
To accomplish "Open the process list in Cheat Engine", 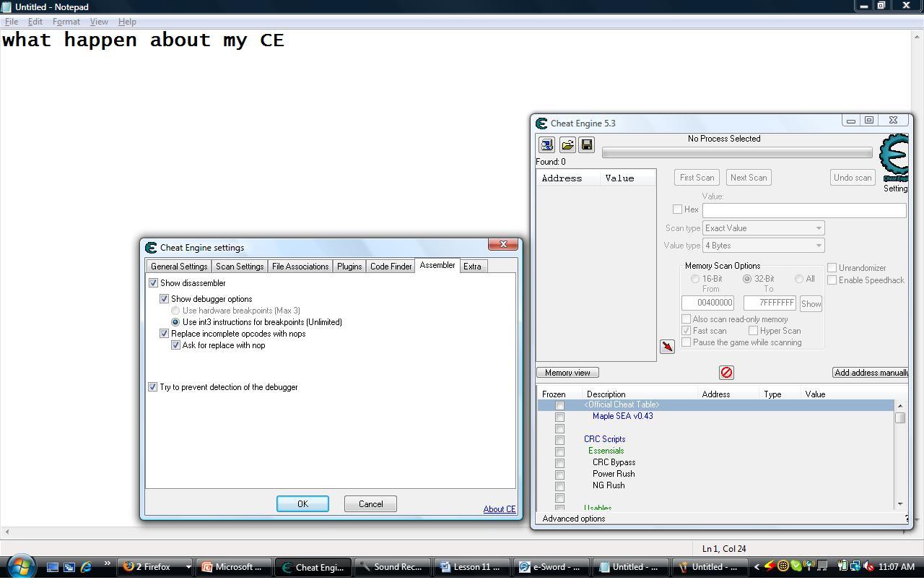I will [x=546, y=145].
